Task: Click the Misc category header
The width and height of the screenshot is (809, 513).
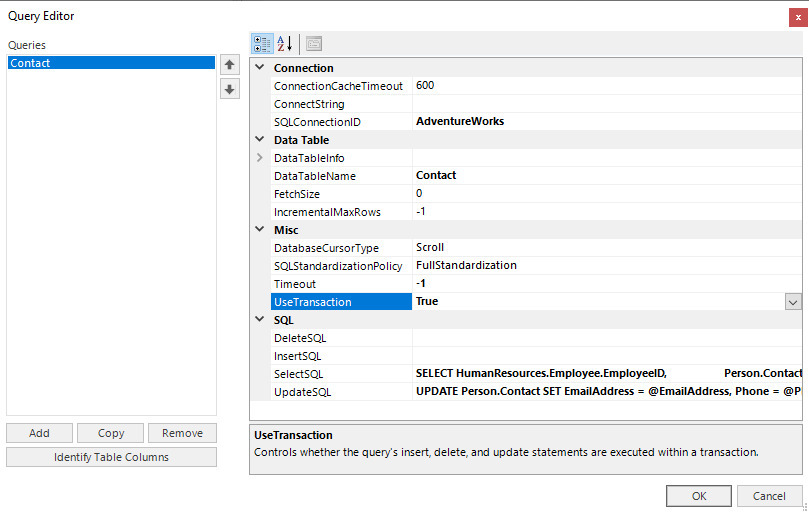Action: tap(286, 230)
